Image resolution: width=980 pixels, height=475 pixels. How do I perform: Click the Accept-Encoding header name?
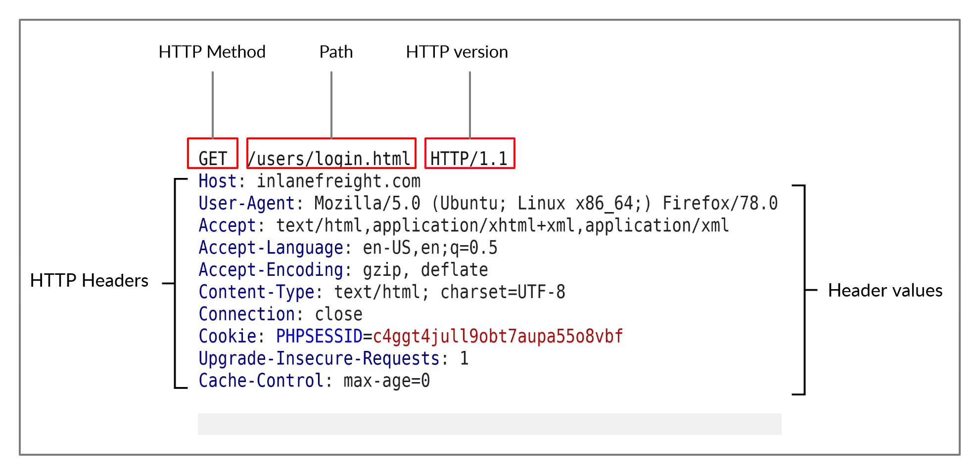[x=271, y=270]
